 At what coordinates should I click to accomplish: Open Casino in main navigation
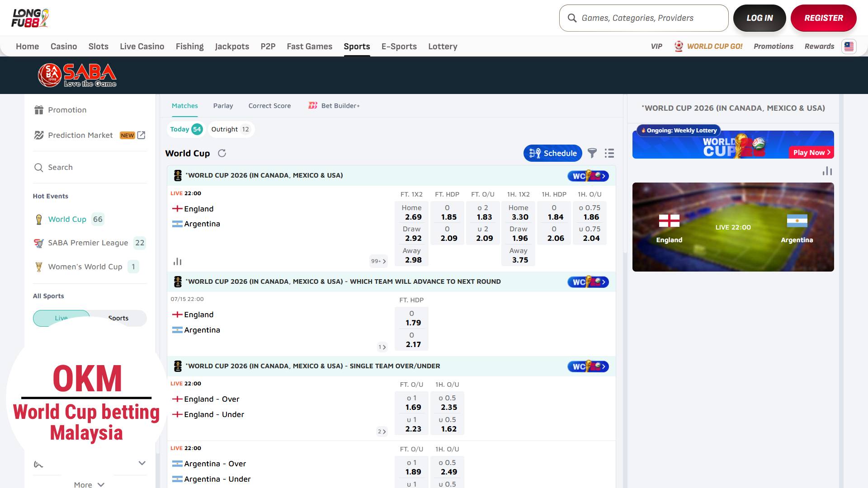click(x=64, y=46)
